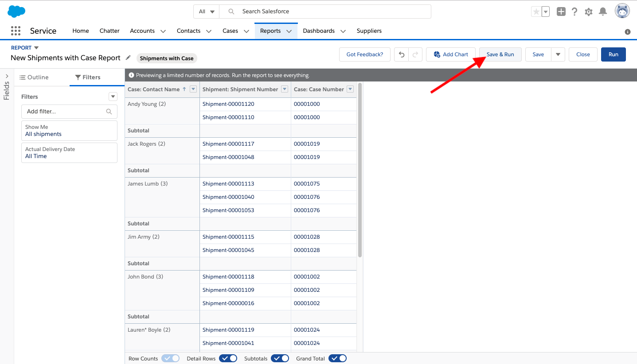This screenshot has width=637, height=364.
Task: Open the Filters panel dropdown menu
Action: click(113, 97)
